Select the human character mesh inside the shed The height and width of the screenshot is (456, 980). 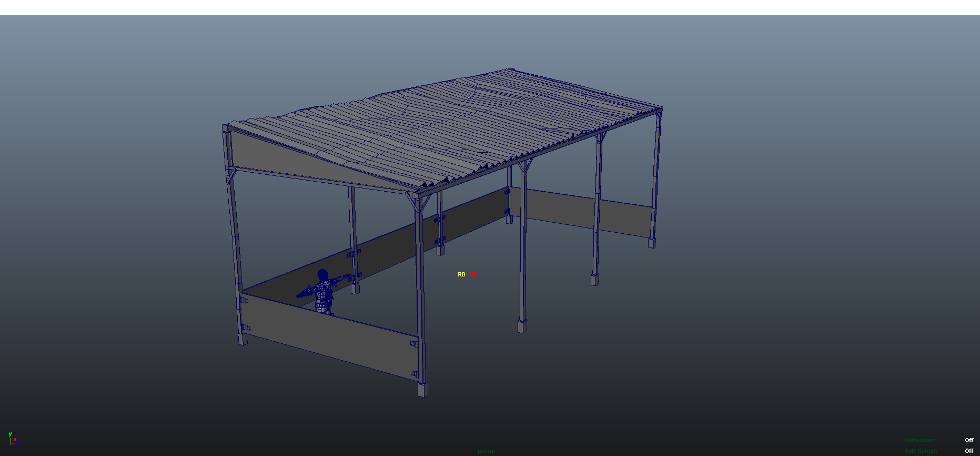(x=323, y=291)
